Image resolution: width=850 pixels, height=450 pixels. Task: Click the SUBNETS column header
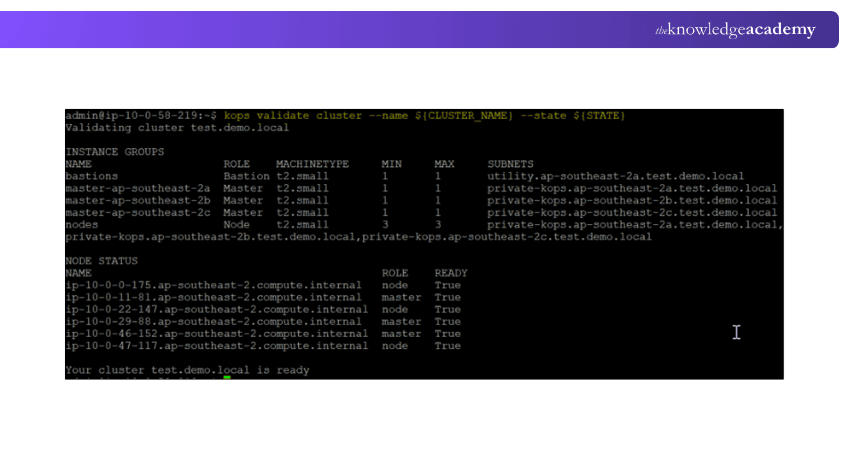point(510,163)
